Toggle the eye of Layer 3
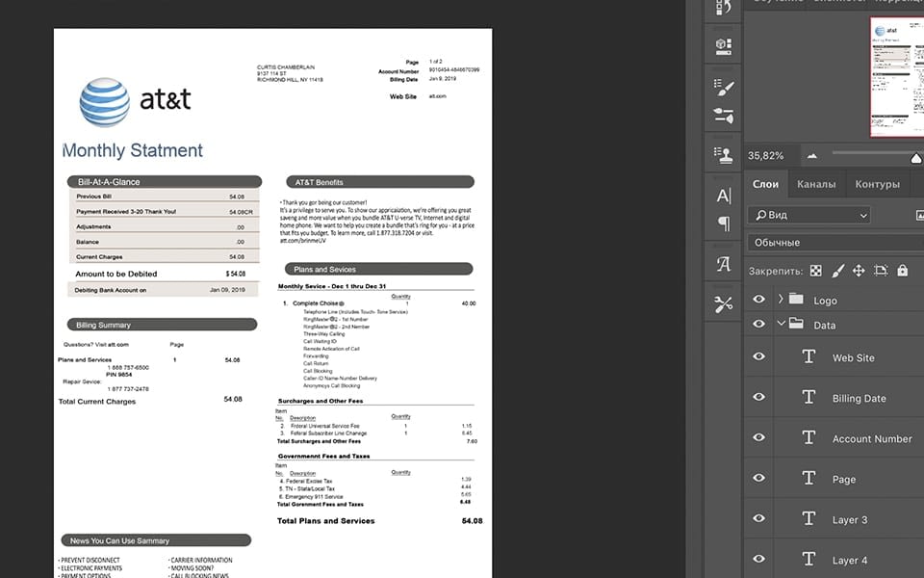The height and width of the screenshot is (578, 924). 759,518
